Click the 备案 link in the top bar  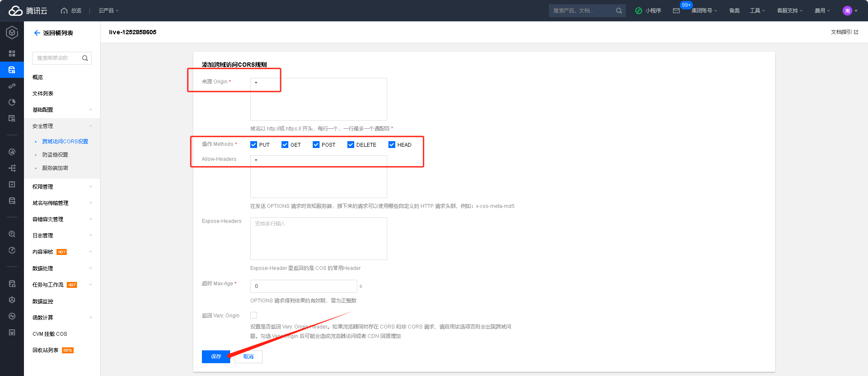point(735,11)
